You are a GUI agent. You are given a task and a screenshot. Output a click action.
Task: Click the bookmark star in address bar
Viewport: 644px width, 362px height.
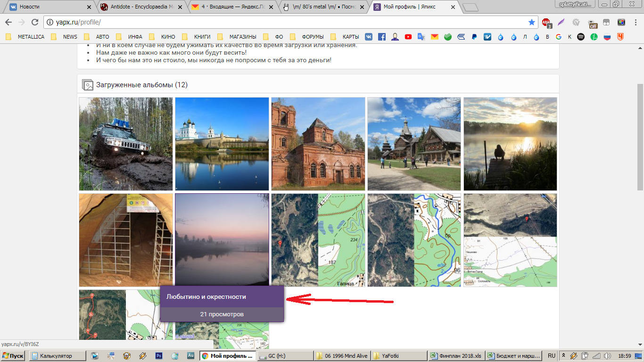[x=532, y=22]
